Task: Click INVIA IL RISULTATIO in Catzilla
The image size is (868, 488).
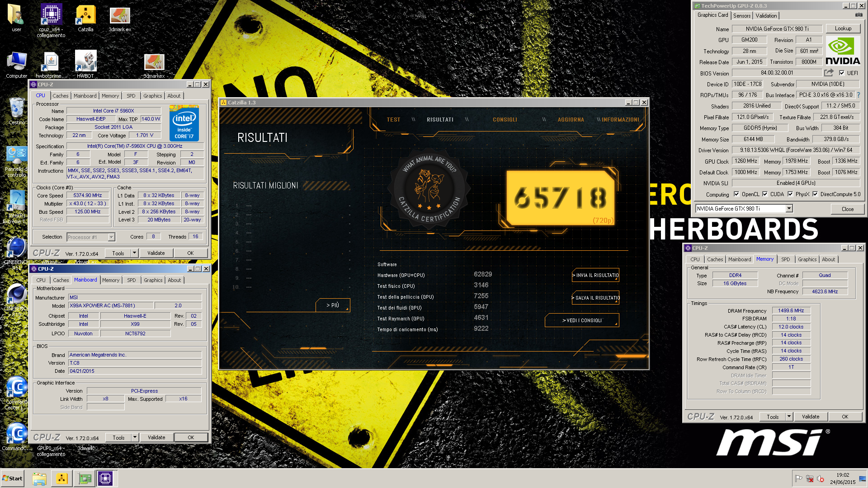Action: click(x=596, y=275)
